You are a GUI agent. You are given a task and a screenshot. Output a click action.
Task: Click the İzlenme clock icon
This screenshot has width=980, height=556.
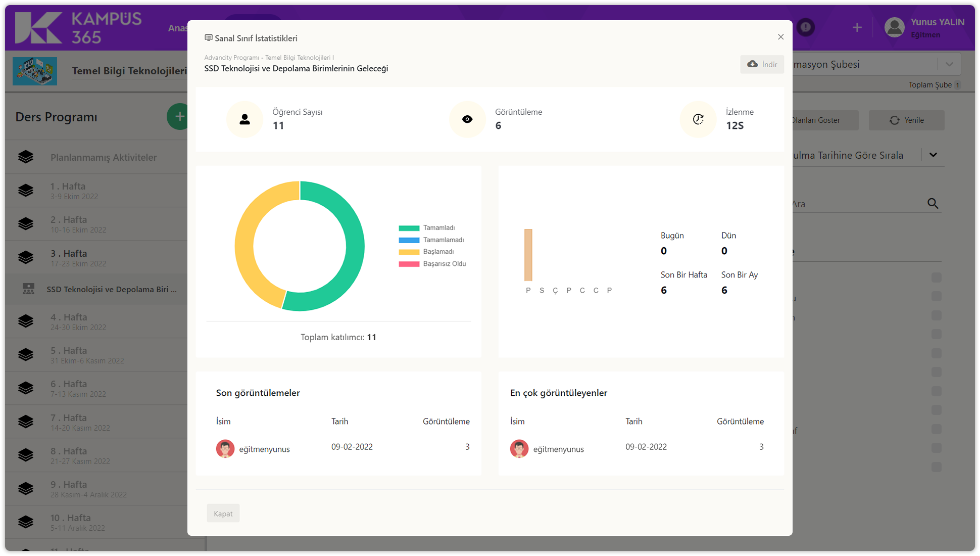click(x=698, y=119)
